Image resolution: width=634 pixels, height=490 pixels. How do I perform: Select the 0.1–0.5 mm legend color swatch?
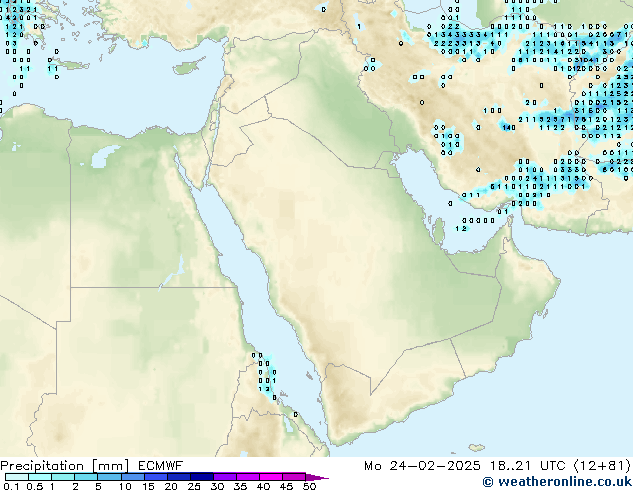click(17, 477)
